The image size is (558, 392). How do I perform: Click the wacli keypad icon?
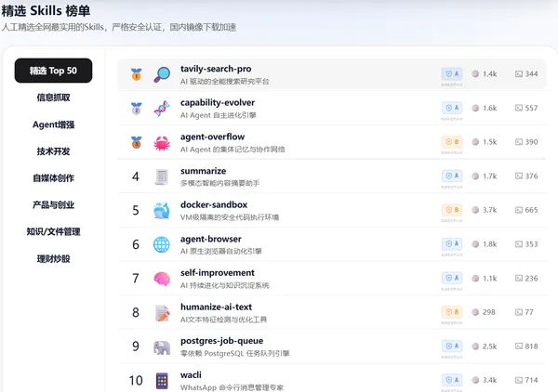coord(162,381)
